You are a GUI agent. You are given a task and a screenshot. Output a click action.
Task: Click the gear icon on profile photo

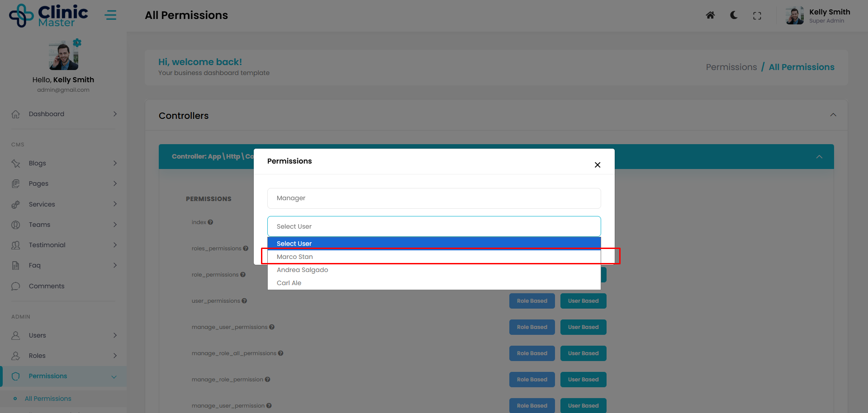77,43
